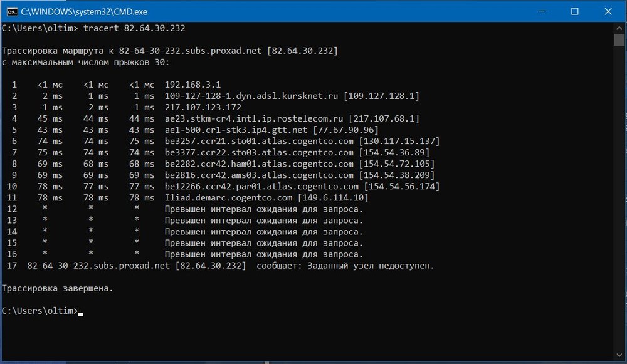Click the gateway address 192.168.3.1
The height and width of the screenshot is (364, 627).
(x=192, y=85)
